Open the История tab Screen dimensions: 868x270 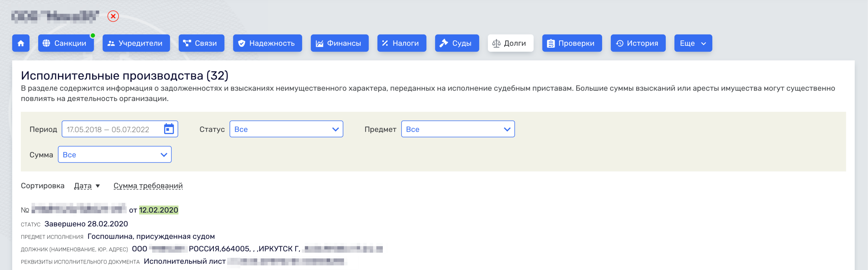[x=638, y=43]
